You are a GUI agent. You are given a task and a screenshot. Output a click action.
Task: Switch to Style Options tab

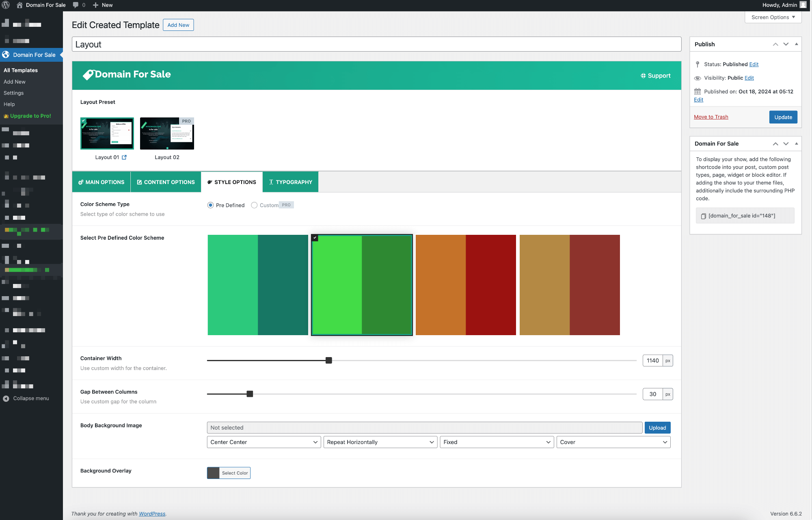pyautogui.click(x=232, y=182)
